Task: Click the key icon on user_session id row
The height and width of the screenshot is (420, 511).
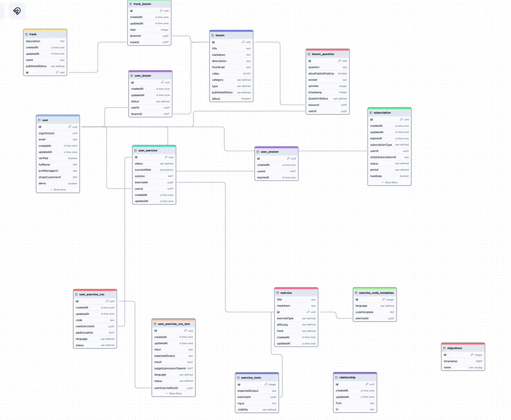Action: 288,158
